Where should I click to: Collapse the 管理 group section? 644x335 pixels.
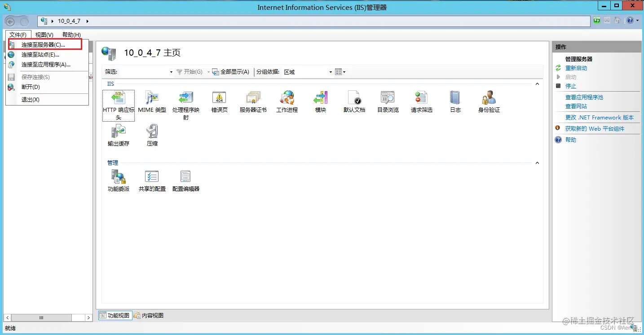point(537,163)
